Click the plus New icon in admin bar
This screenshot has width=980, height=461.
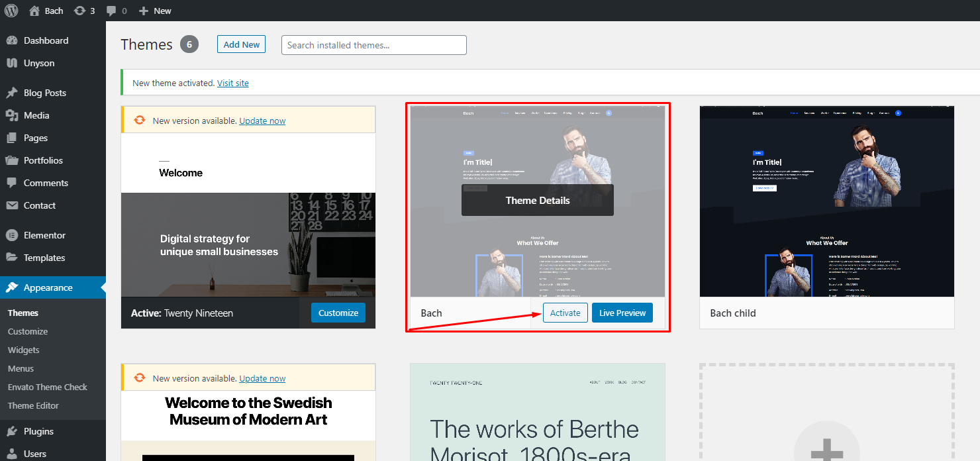[144, 11]
